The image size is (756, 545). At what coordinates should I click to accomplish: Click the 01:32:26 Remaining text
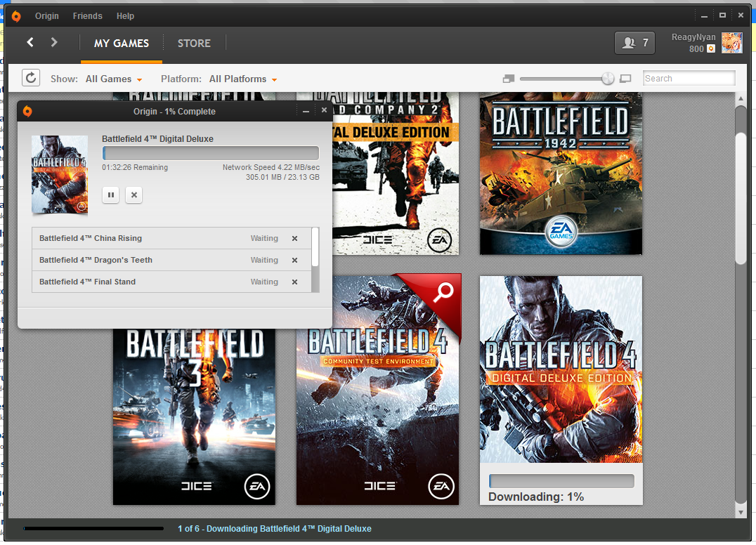tap(135, 167)
